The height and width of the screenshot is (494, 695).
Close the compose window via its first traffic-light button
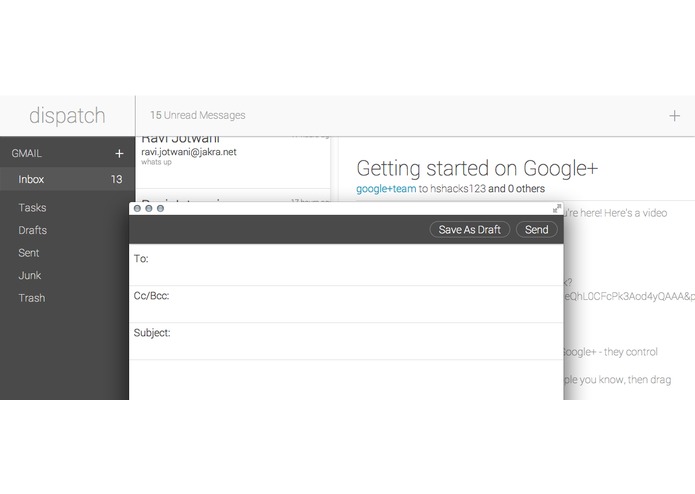pos(137,208)
